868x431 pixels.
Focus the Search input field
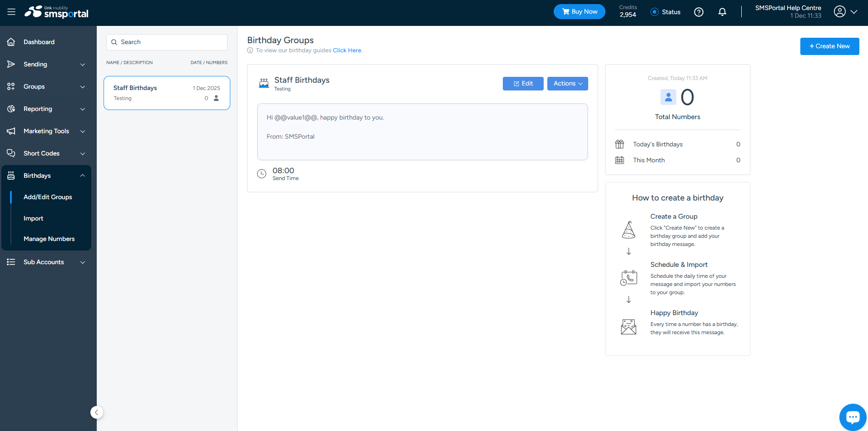(x=167, y=42)
